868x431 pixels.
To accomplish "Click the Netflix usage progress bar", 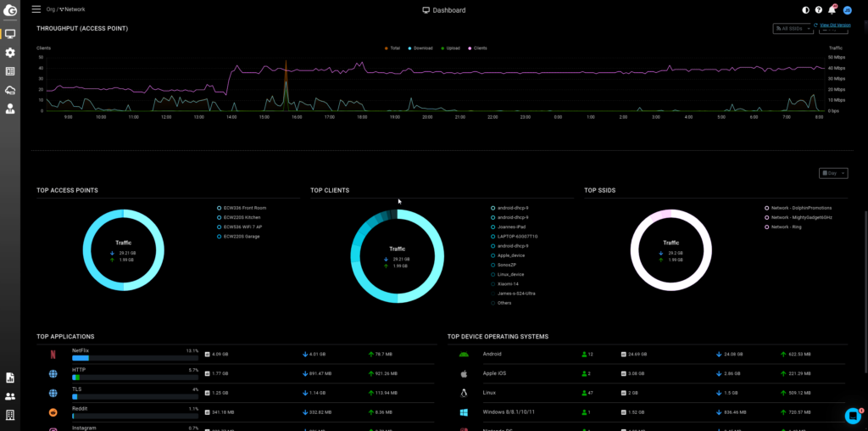I will (135, 358).
